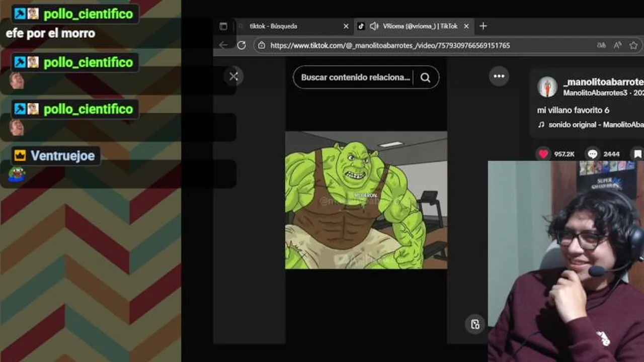Click the 2444 comments count
The width and height of the screenshot is (644, 362).
[611, 154]
